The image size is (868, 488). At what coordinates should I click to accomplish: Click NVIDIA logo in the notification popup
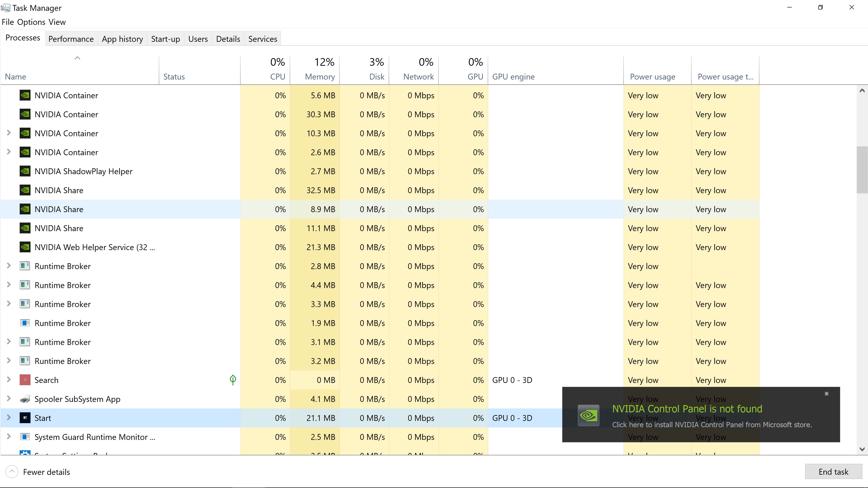pyautogui.click(x=588, y=415)
